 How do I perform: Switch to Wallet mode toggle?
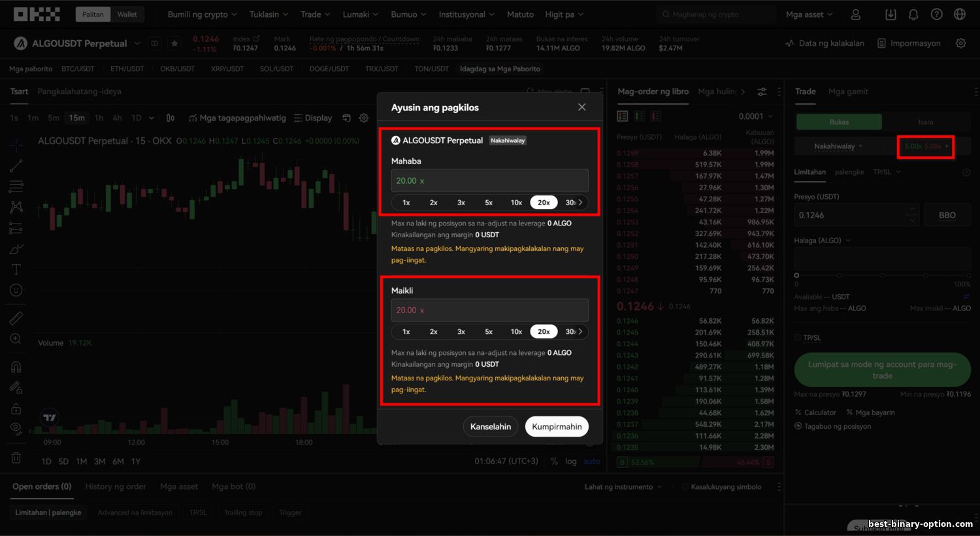click(x=127, y=14)
